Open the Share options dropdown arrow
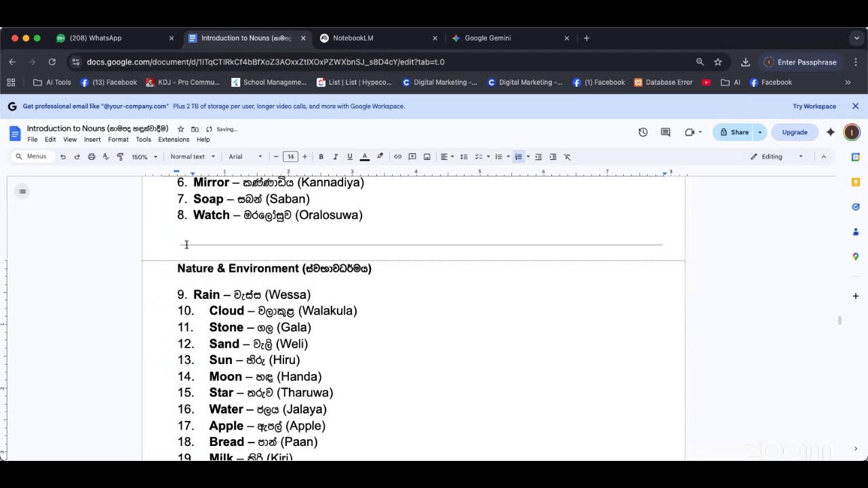Viewport: 868px width, 488px height. tap(760, 132)
